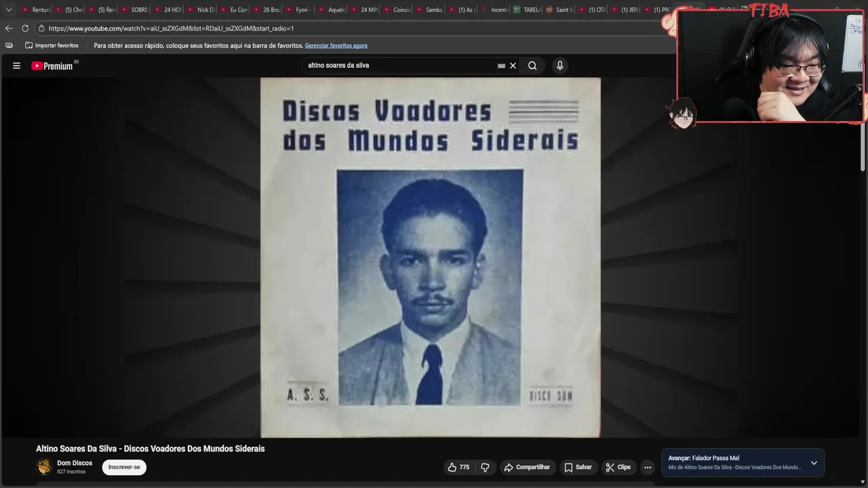Switch to the SOBRE tab
Screen dimensions: 868x488
pos(134,10)
